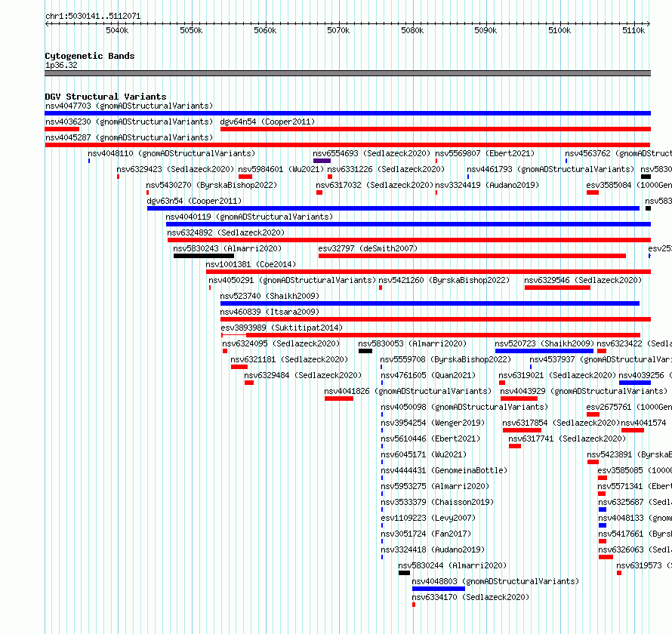Select dgv63n54 Cooper2011 label
Viewport: 672px width, 634px height.
(x=194, y=201)
